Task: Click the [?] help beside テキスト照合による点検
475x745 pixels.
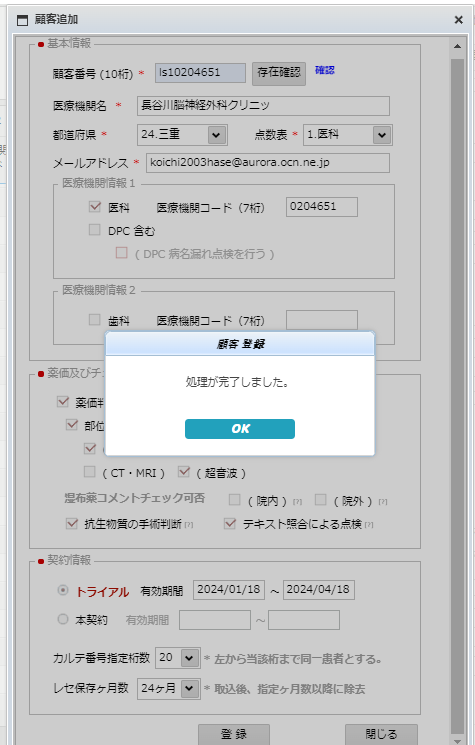Action: [x=369, y=525]
